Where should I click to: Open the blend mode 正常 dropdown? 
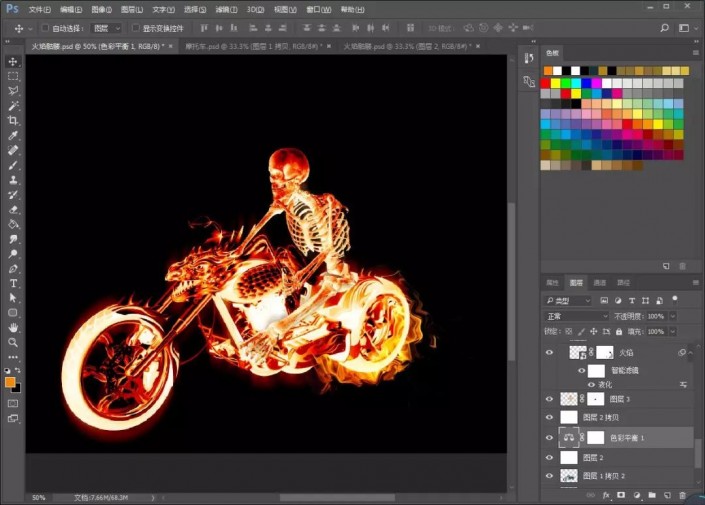[576, 316]
